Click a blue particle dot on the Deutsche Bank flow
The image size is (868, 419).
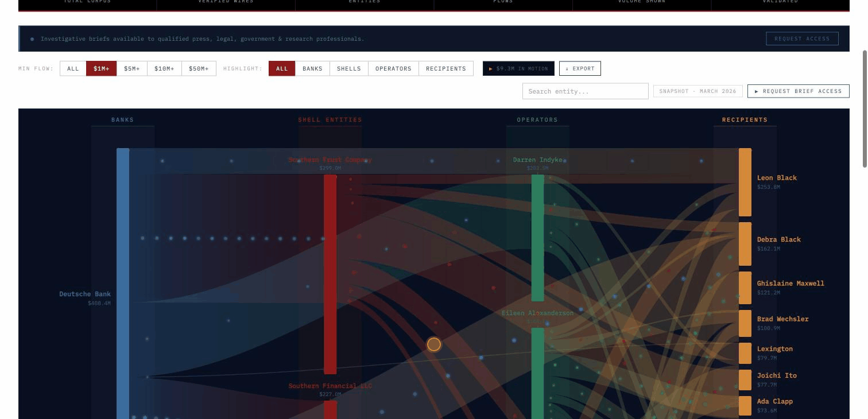coord(170,237)
